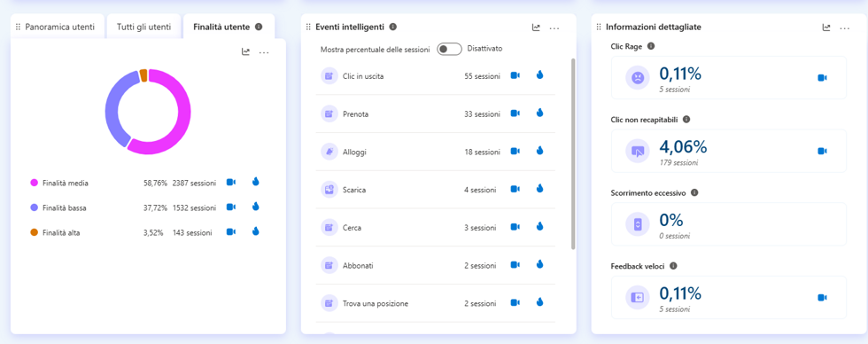
Task: Click the Prenota event label
Action: [x=356, y=114]
